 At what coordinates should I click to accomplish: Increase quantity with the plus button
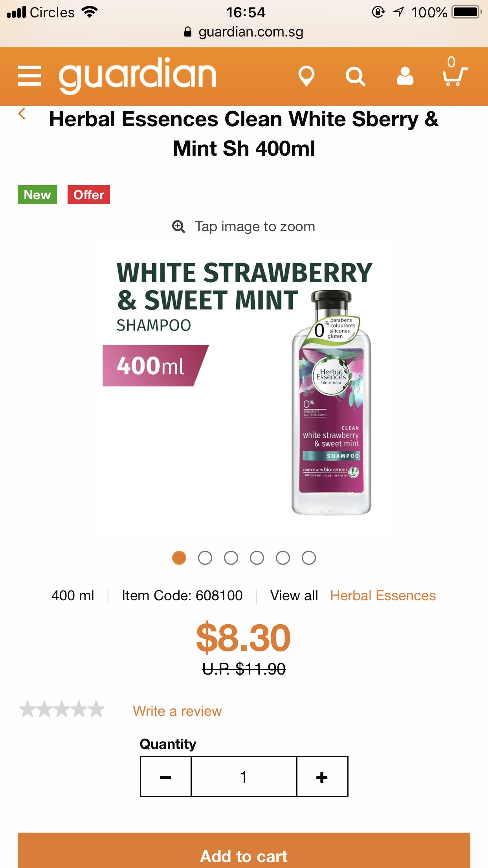(x=322, y=777)
